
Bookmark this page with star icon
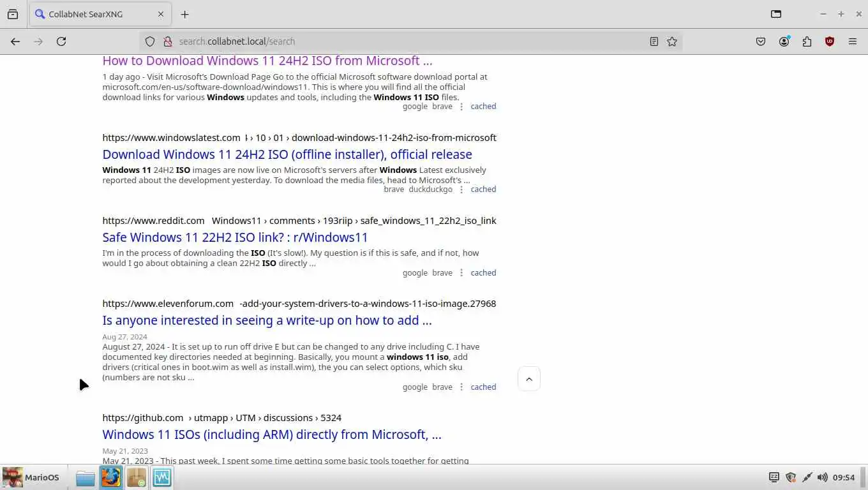tap(672, 41)
